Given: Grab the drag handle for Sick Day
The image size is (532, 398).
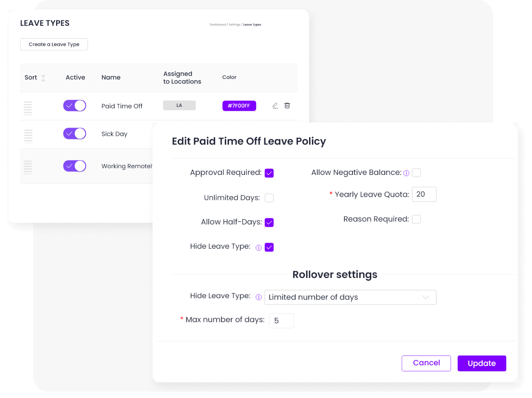Looking at the screenshot, I should [28, 136].
